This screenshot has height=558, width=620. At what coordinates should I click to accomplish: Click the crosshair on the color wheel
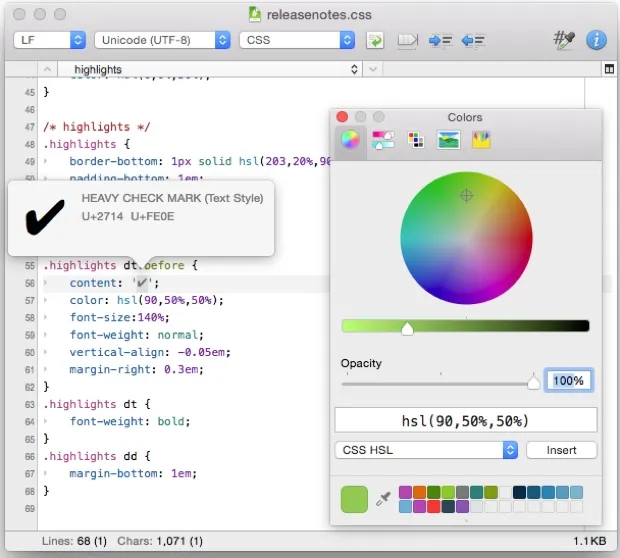point(467,195)
